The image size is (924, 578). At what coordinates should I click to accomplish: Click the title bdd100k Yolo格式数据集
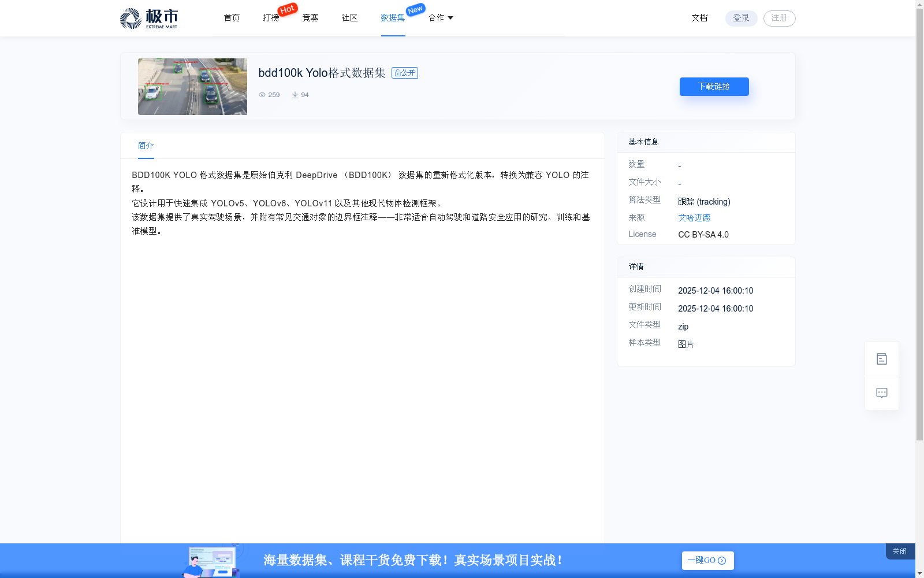[322, 73]
